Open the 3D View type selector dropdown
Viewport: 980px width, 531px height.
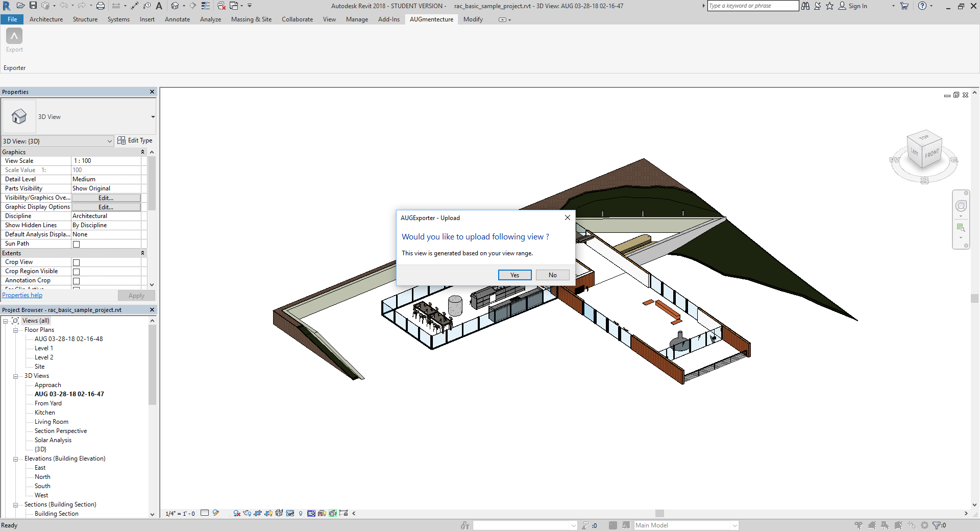(153, 117)
